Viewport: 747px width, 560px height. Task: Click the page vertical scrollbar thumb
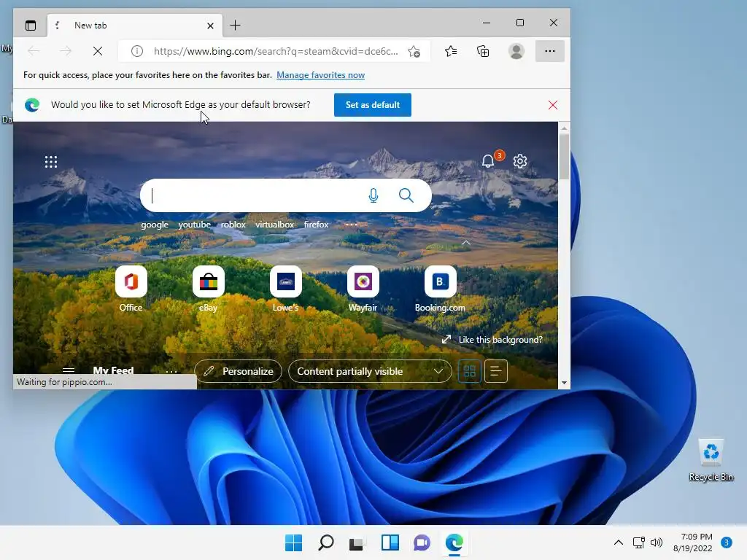click(564, 157)
